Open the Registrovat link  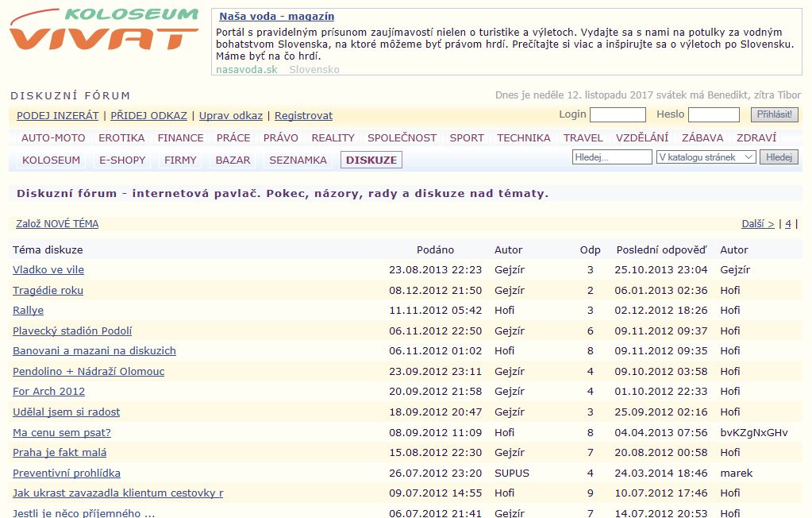click(x=303, y=115)
